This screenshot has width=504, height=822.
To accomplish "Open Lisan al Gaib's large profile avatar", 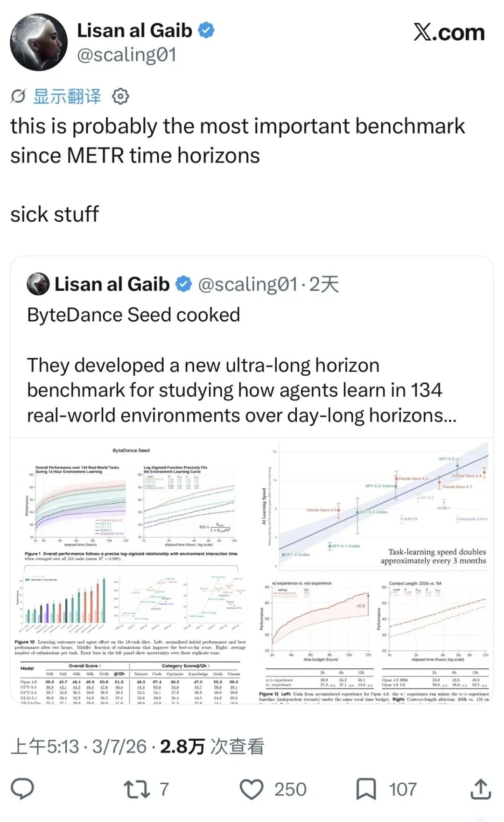I will point(38,42).
